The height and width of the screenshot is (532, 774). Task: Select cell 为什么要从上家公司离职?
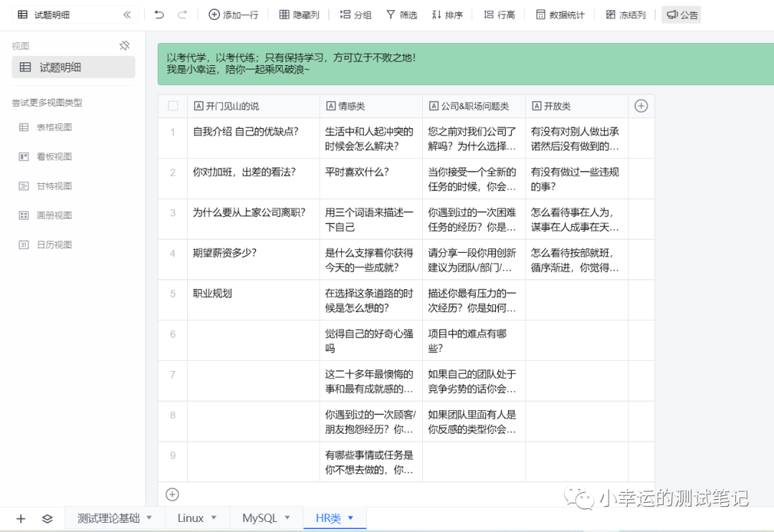click(x=253, y=219)
